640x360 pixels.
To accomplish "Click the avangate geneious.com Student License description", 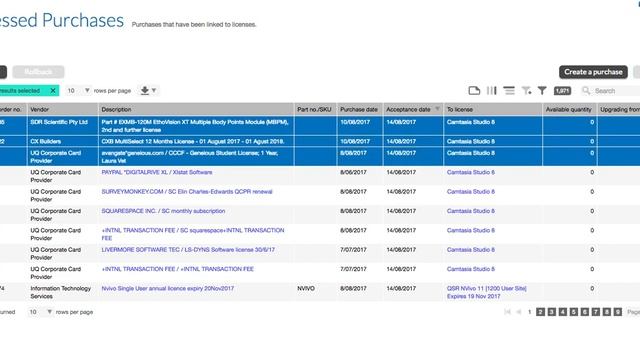I will point(190,157).
